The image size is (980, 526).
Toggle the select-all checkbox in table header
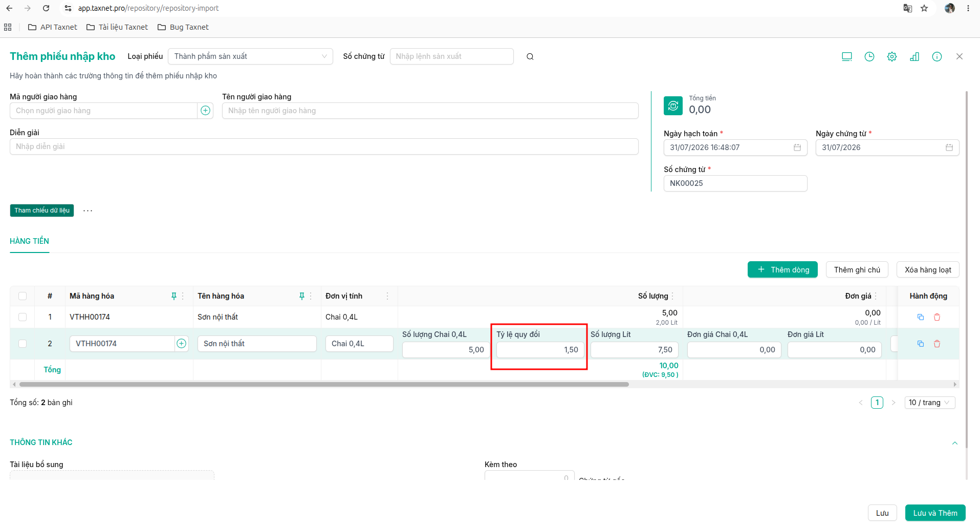tap(23, 296)
